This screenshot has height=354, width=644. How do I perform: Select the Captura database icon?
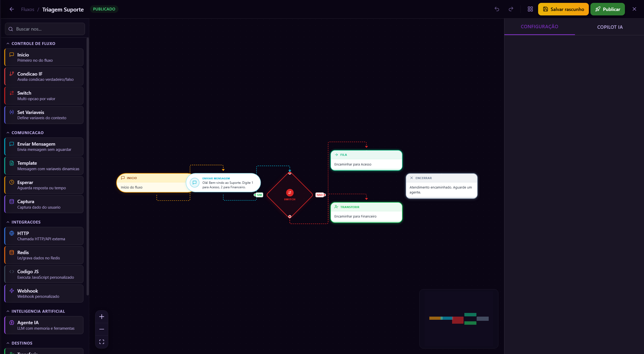click(12, 201)
